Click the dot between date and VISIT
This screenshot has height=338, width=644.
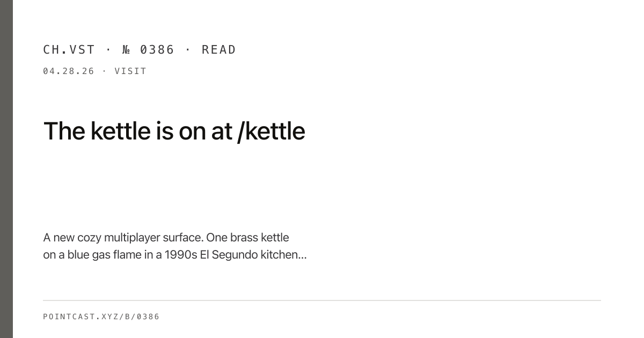pyautogui.click(x=104, y=71)
